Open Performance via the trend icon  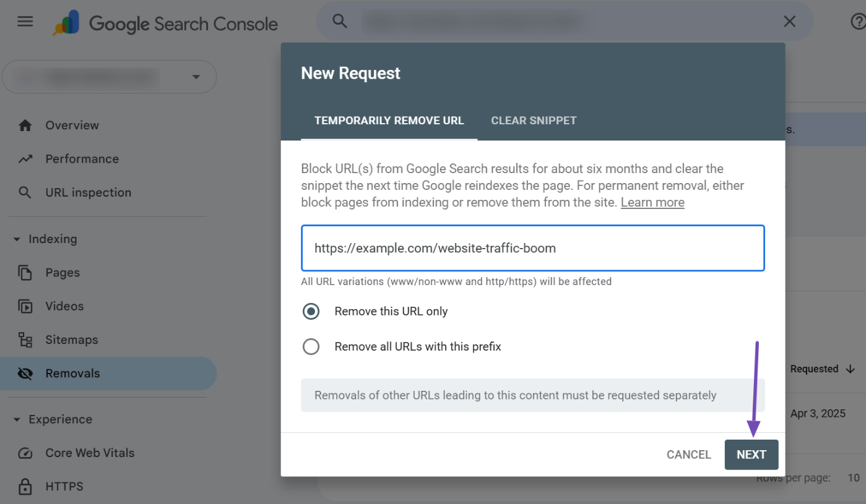click(x=25, y=159)
